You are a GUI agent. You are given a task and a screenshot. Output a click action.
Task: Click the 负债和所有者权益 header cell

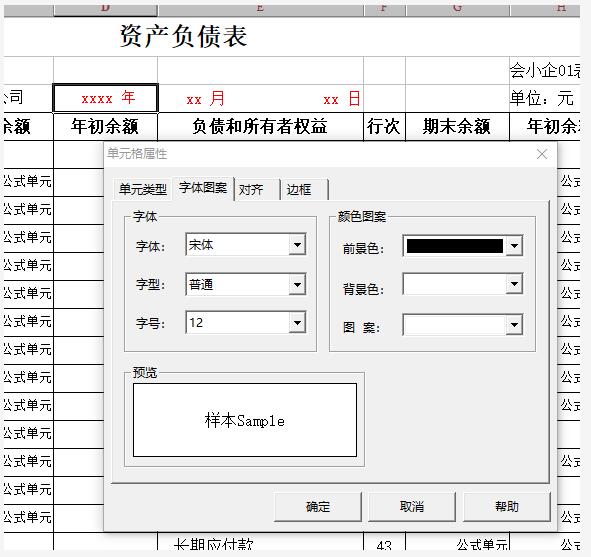point(260,126)
